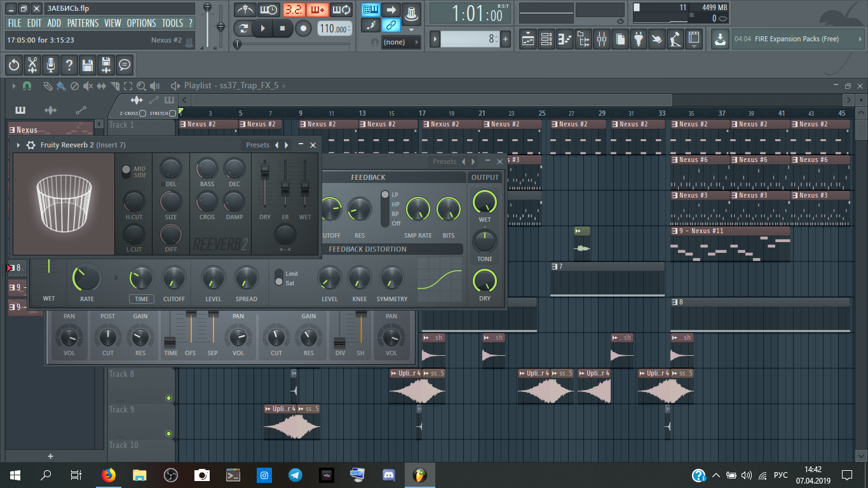The width and height of the screenshot is (868, 488).
Task: Open the Presets dropdown in Reeverb 2
Action: (x=257, y=146)
